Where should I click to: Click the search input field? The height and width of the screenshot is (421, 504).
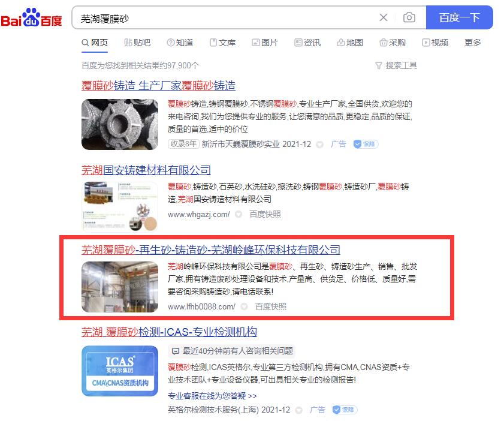[225, 17]
